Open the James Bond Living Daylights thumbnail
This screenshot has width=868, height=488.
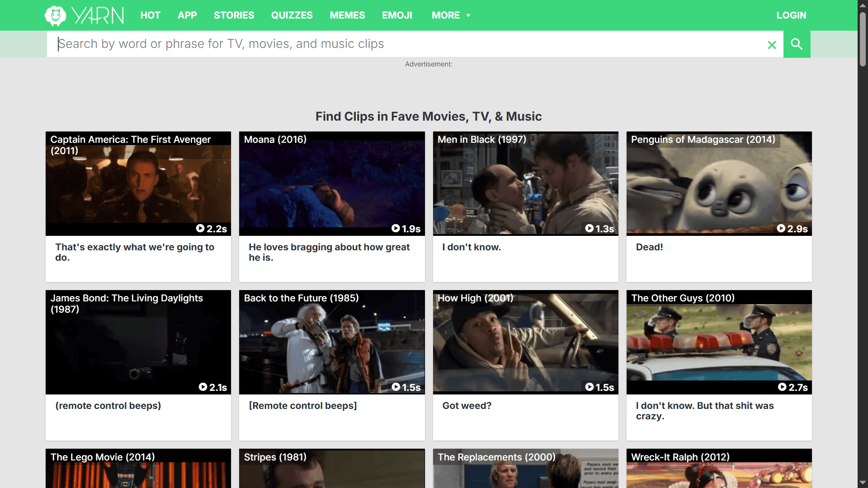pos(138,348)
